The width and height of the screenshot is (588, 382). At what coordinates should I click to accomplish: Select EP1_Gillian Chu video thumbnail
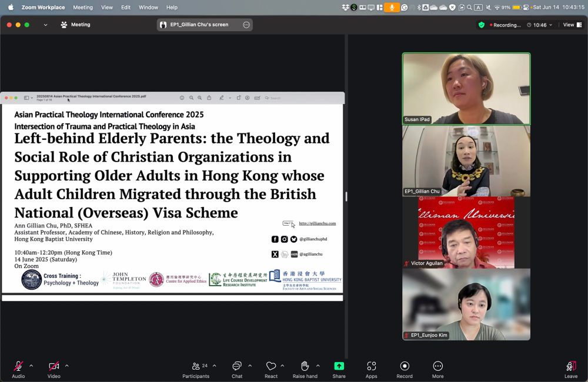(x=466, y=161)
